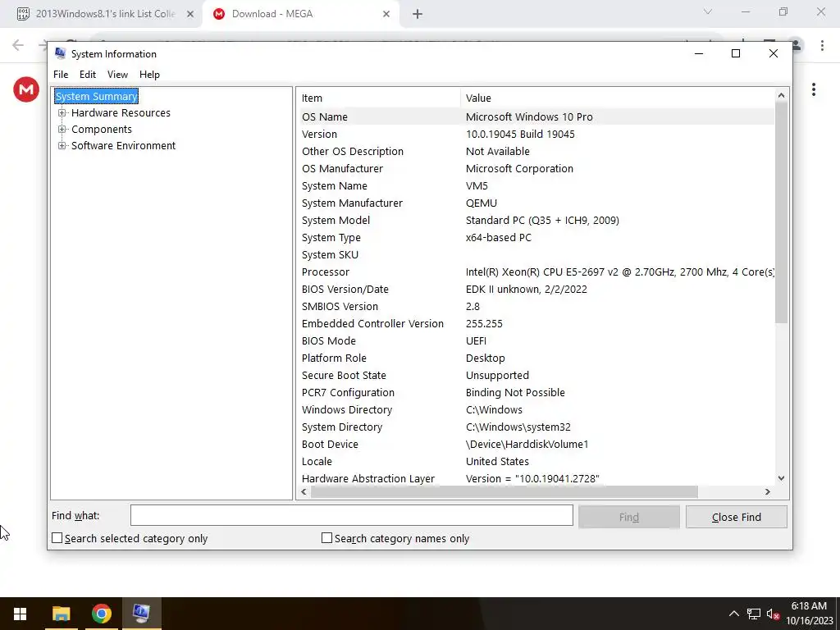Click the scroll right arrow in details pane

tap(767, 491)
